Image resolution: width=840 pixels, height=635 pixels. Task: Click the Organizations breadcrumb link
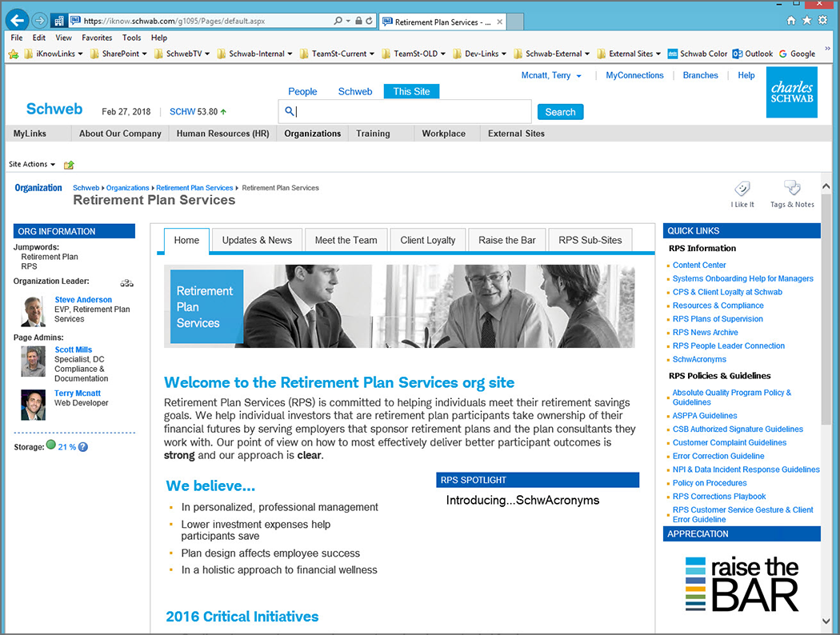click(x=127, y=188)
